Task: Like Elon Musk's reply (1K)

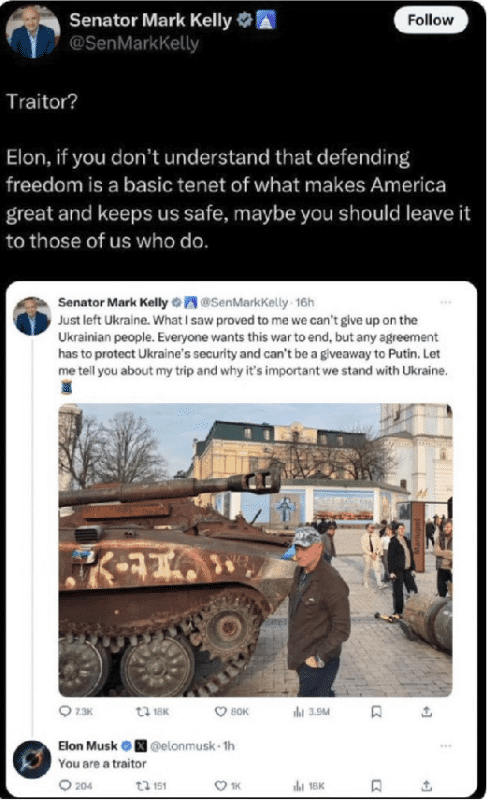Action: click(227, 786)
